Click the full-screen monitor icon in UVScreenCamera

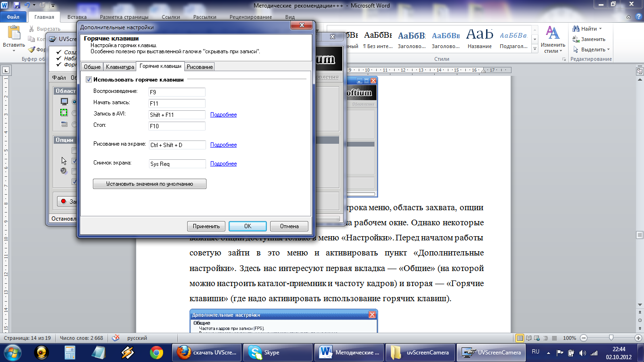coord(64,102)
